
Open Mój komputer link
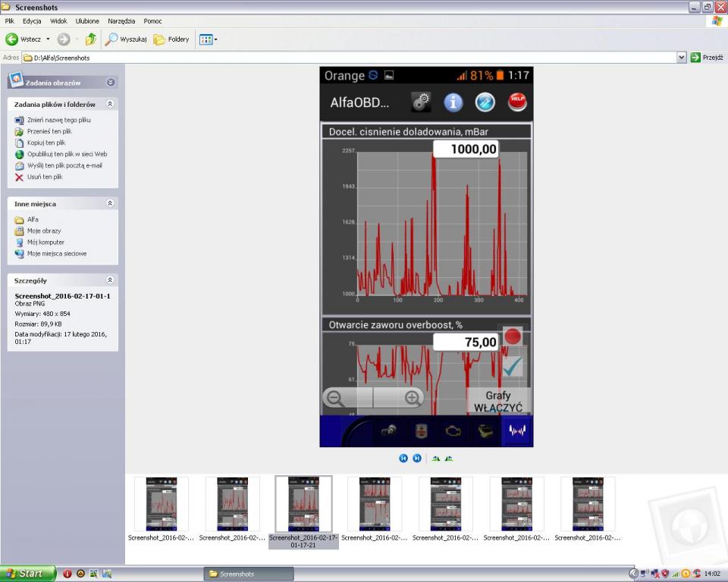pos(45,242)
